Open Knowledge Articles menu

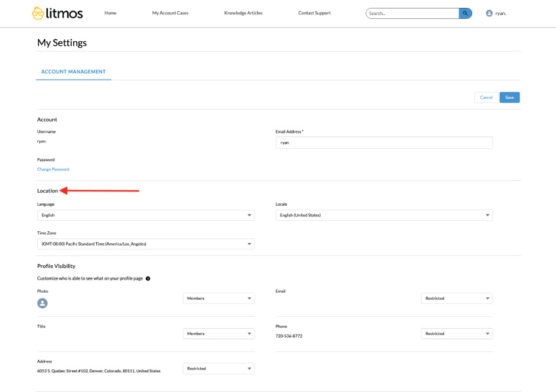point(243,13)
